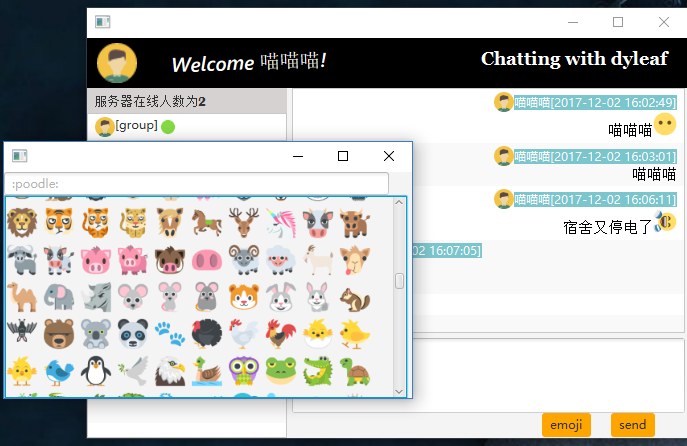The width and height of the screenshot is (687, 446).
Task: Click the 16:07:05 partially hidden timestamp
Action: 447,251
